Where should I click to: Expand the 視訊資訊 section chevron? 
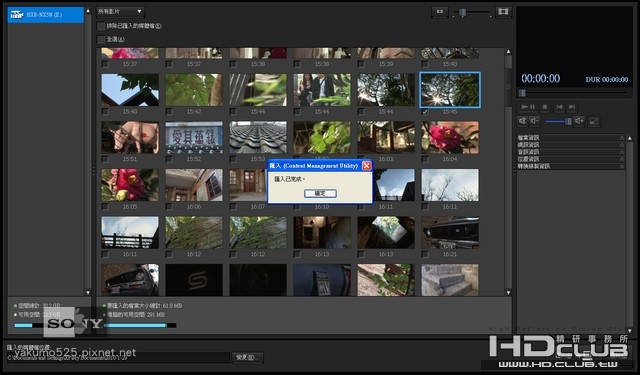[x=622, y=145]
